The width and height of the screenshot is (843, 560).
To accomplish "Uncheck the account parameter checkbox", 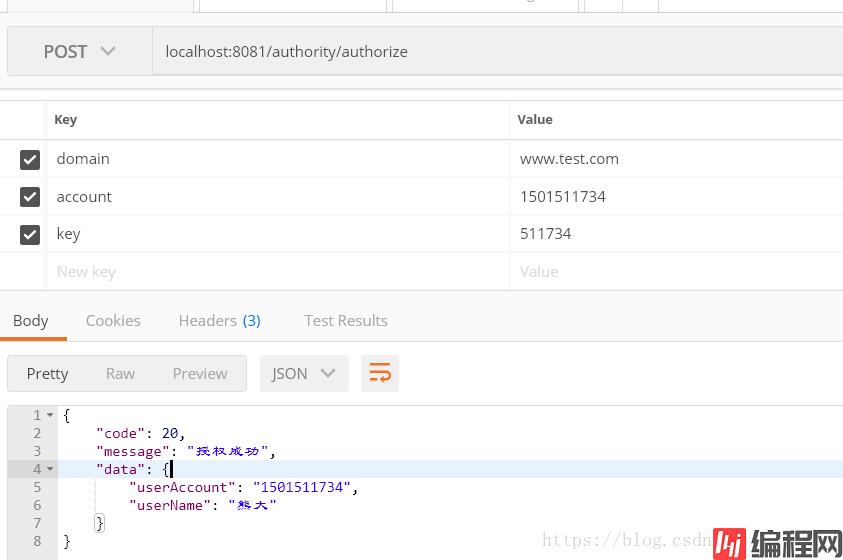I will [30, 197].
